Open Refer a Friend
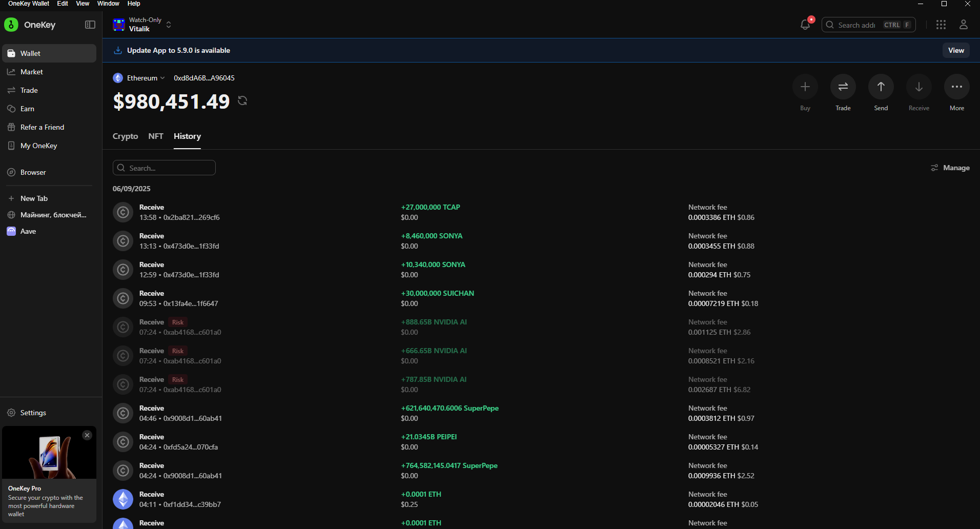This screenshot has width=980, height=529. 49,127
